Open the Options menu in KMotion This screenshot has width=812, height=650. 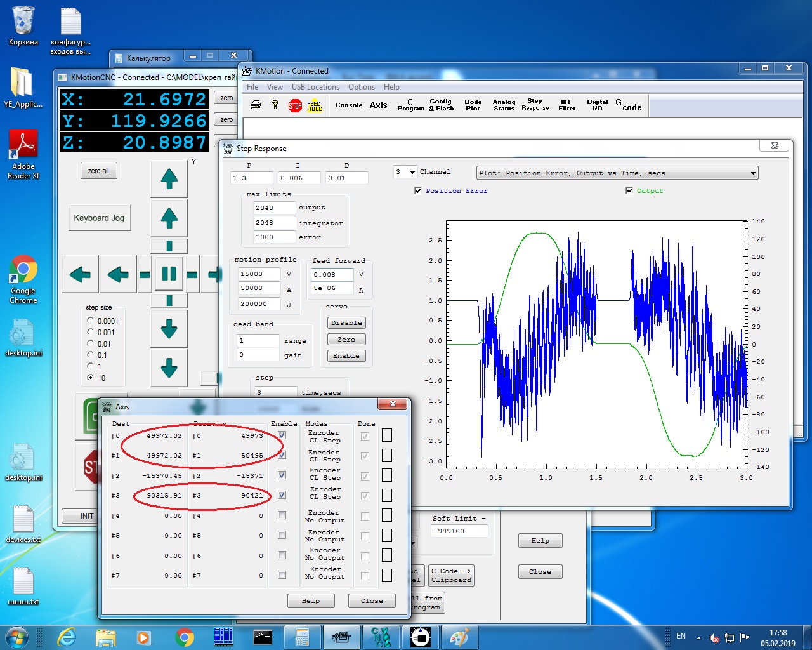(x=361, y=87)
